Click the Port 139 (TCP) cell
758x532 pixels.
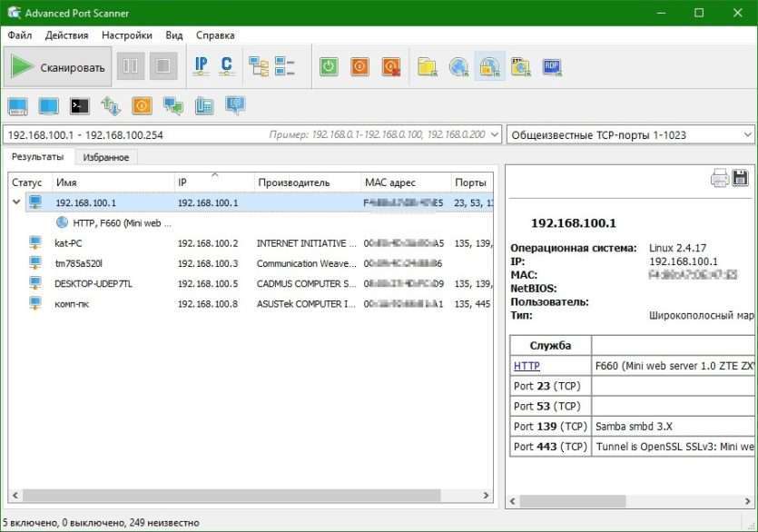tap(551, 426)
